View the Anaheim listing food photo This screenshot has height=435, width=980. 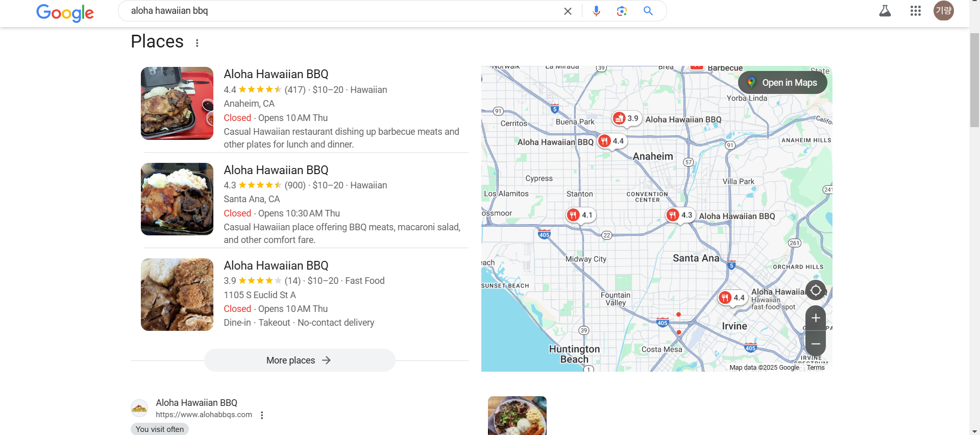coord(177,103)
